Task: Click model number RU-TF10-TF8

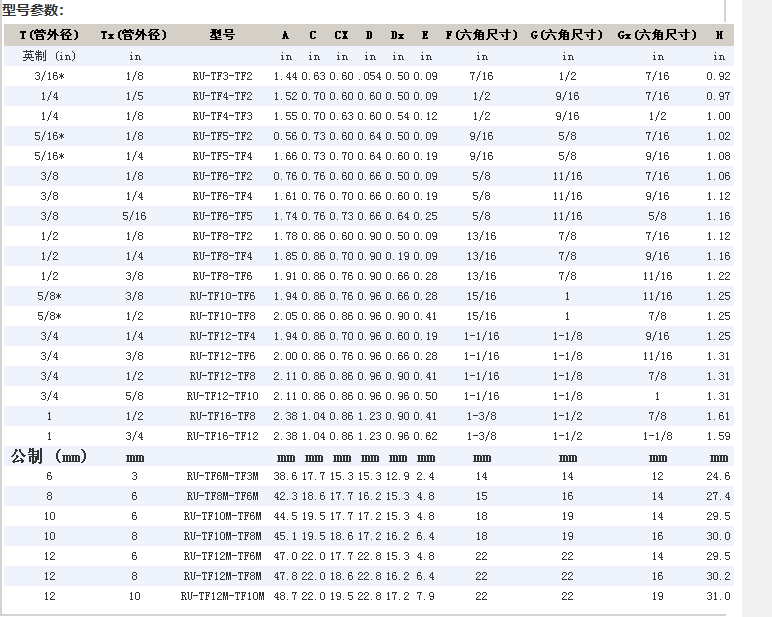Action: tap(222, 316)
